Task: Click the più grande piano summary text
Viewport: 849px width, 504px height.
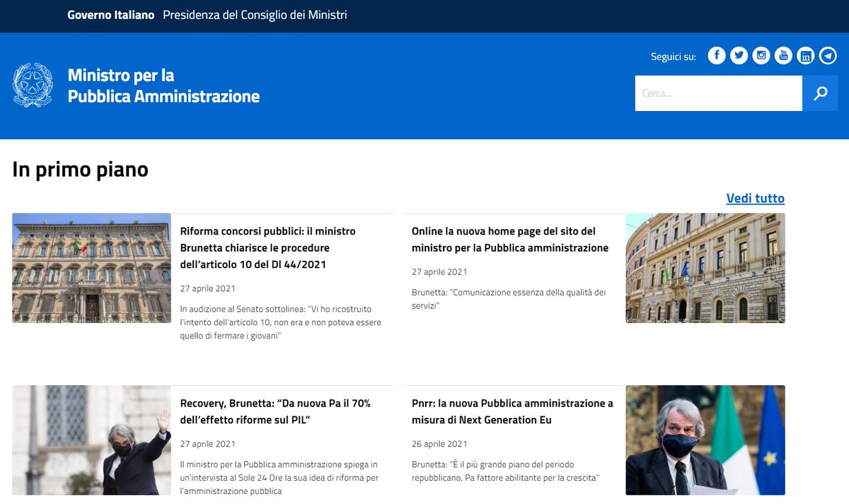Action: [x=505, y=471]
